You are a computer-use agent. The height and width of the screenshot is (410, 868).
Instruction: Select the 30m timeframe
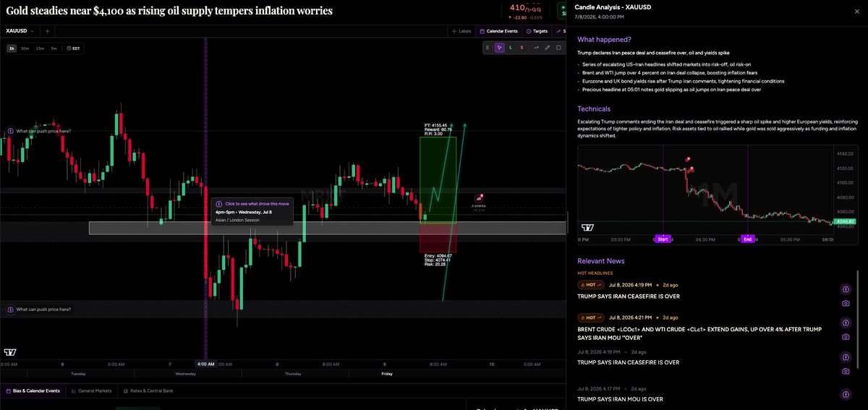[x=25, y=48]
